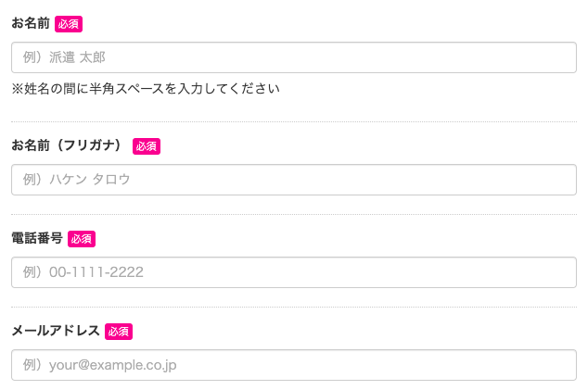Click the お名前（フリガナ） label text
The image size is (588, 390).
pos(68,145)
